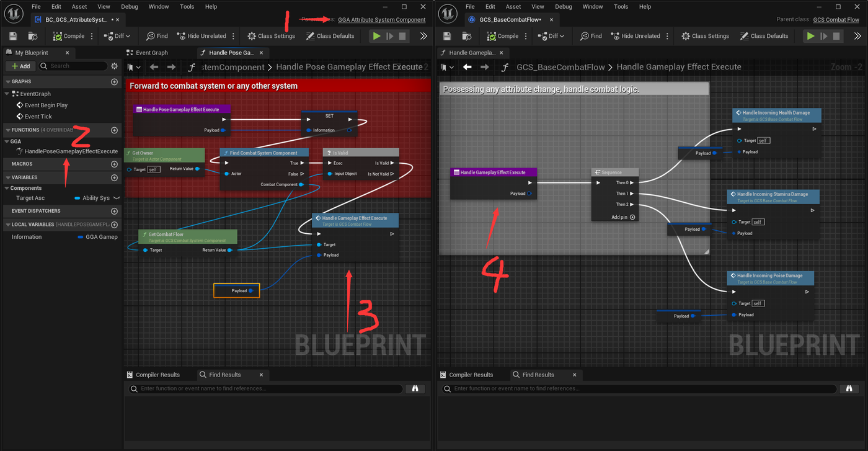The image size is (868, 451).
Task: Open Hide Unrelated options in right window
Action: (667, 36)
